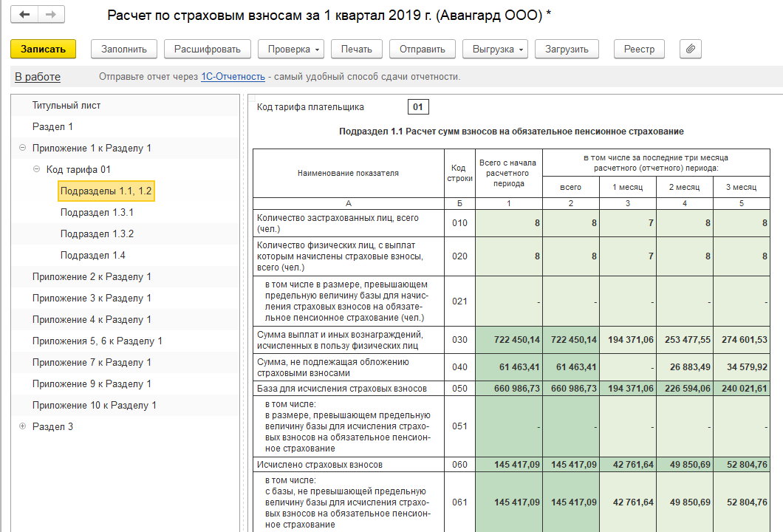Open the Проверка dropdown menu
The height and width of the screenshot is (532, 783).
pyautogui.click(x=291, y=50)
